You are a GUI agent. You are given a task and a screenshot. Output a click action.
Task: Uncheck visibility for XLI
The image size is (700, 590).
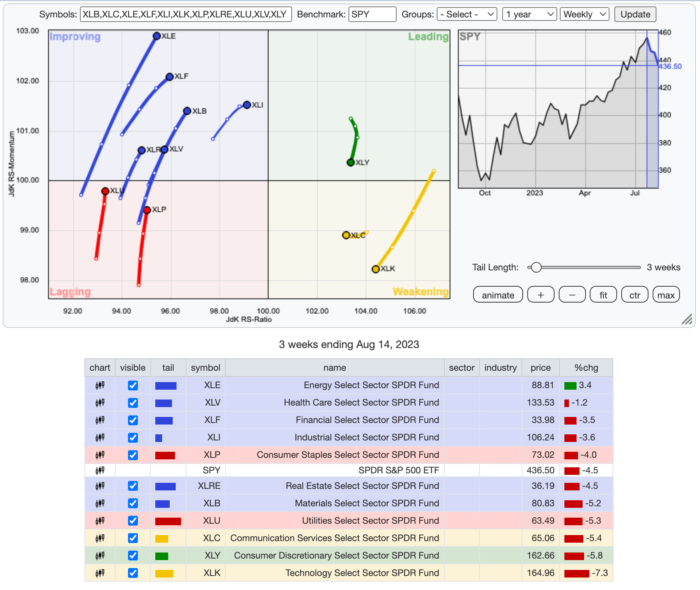pos(133,438)
